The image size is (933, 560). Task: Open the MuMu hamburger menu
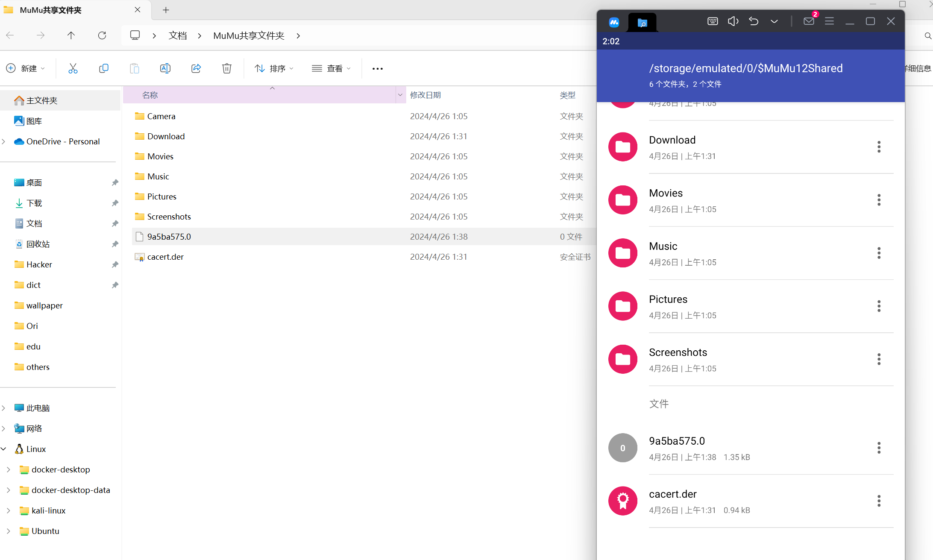(x=830, y=21)
